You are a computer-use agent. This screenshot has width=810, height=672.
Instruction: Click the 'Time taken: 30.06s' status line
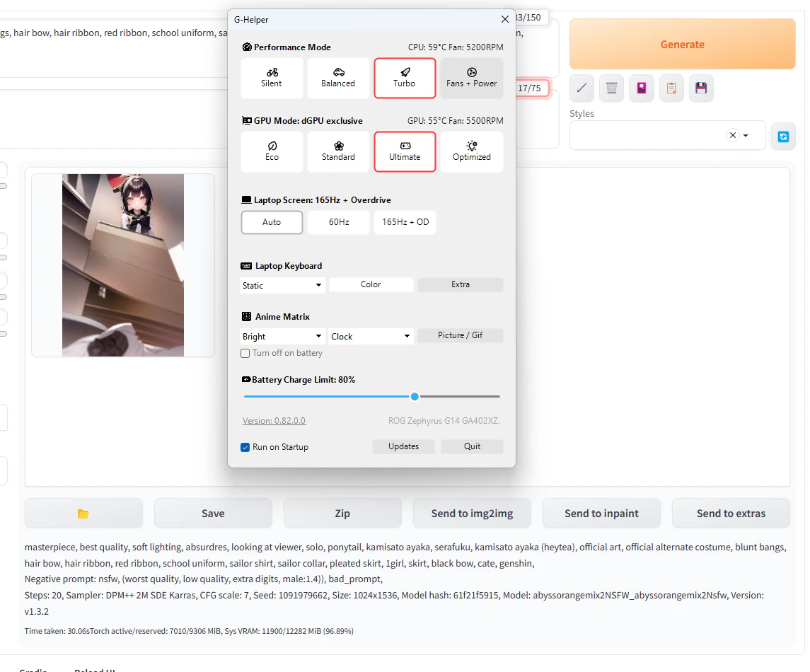pyautogui.click(x=57, y=631)
